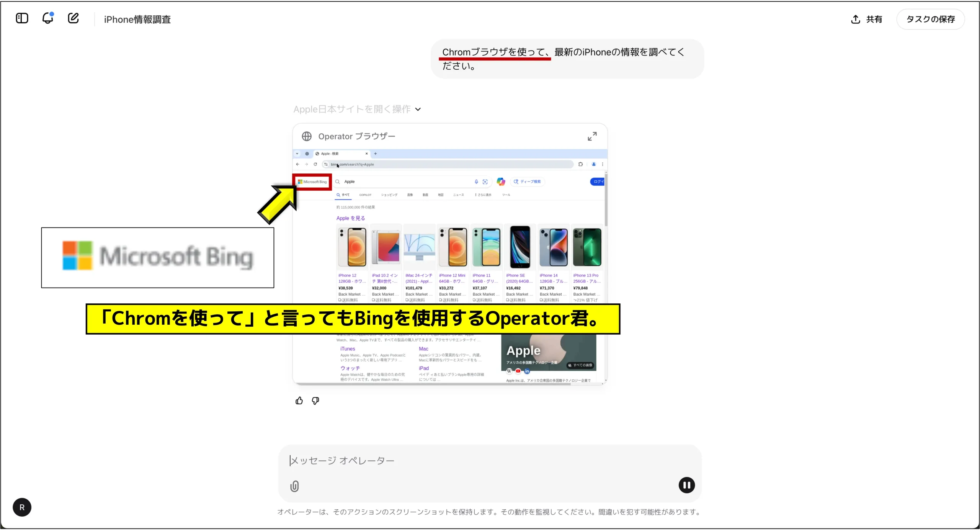Open the Copilot colorful icon

tap(501, 182)
